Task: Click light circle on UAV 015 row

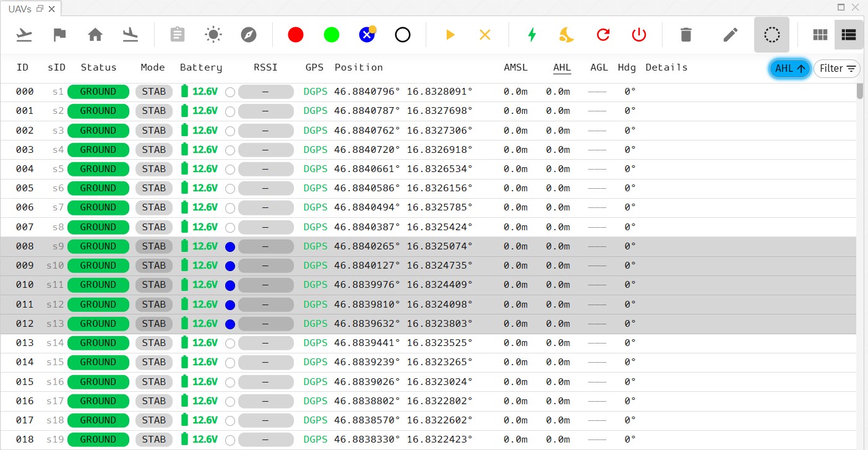Action: 230,382
